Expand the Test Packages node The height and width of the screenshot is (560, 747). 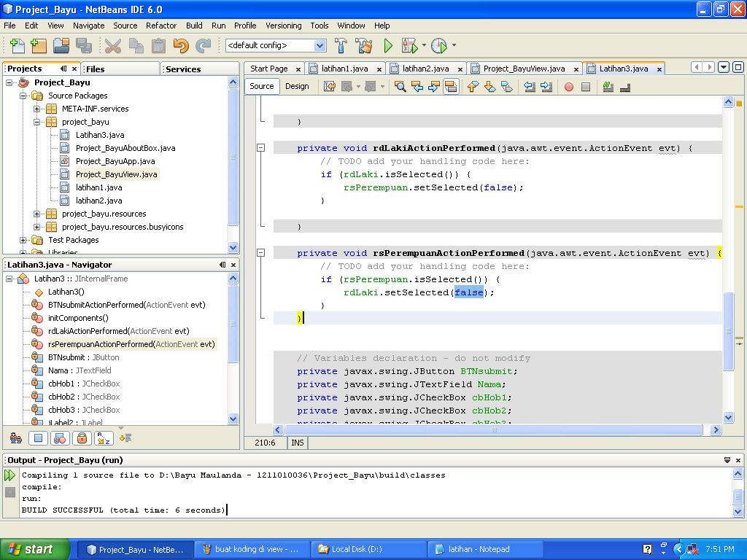23,240
